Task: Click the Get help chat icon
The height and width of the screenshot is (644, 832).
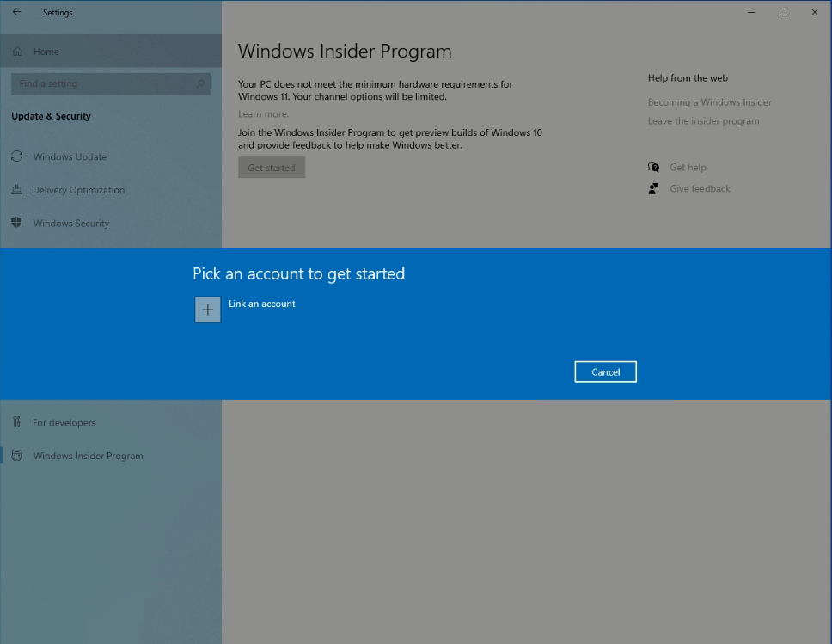Action: (654, 168)
